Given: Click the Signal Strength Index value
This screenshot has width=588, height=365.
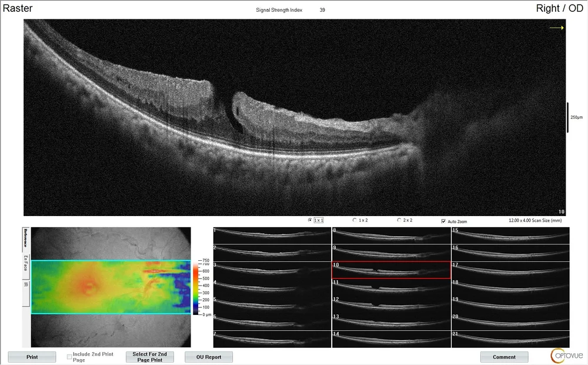Looking at the screenshot, I should tap(322, 9).
